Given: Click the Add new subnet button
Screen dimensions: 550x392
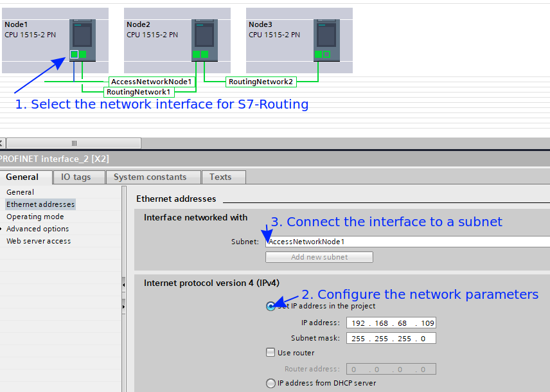Looking at the screenshot, I should point(319,256).
